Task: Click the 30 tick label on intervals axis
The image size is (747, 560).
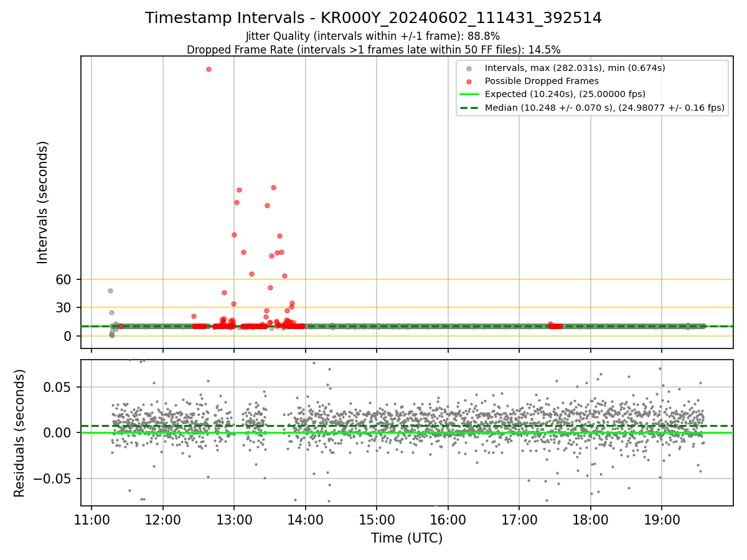Action: point(64,308)
